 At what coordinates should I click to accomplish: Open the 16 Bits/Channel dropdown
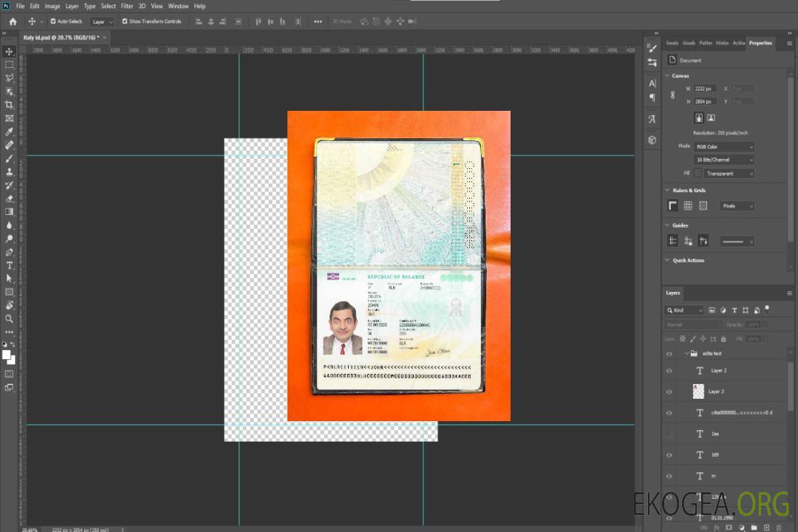click(723, 160)
